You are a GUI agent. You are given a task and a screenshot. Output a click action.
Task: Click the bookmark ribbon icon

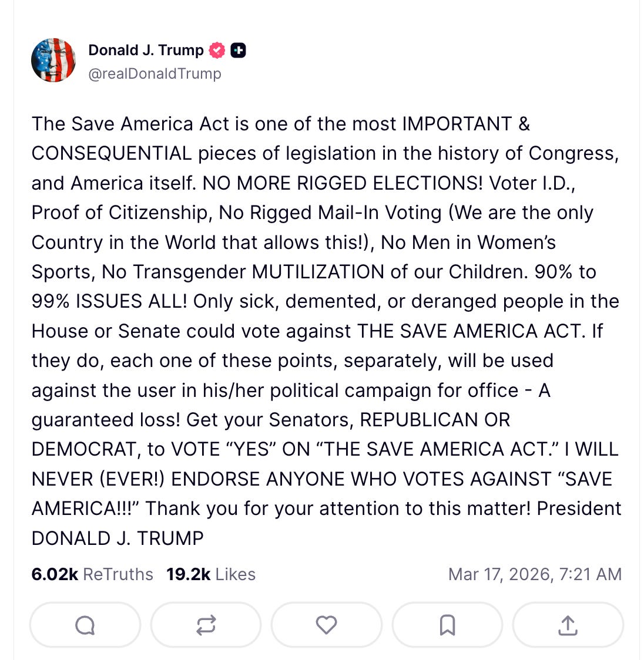(447, 625)
